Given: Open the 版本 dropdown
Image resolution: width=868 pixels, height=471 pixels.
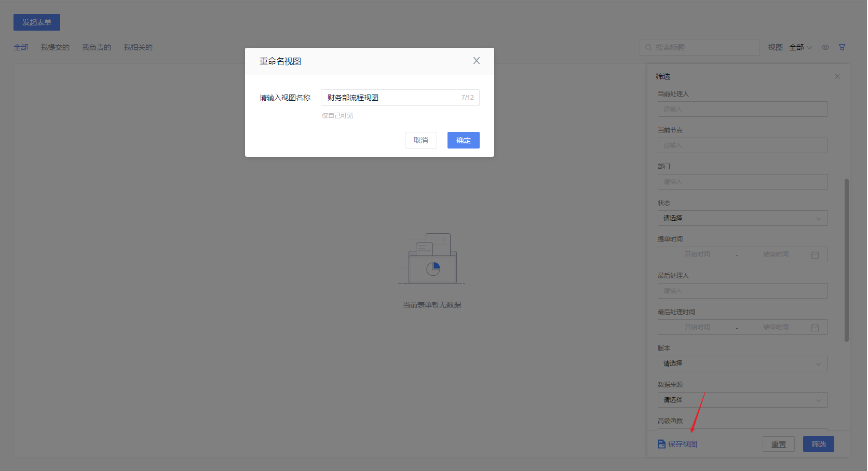Looking at the screenshot, I should (742, 364).
